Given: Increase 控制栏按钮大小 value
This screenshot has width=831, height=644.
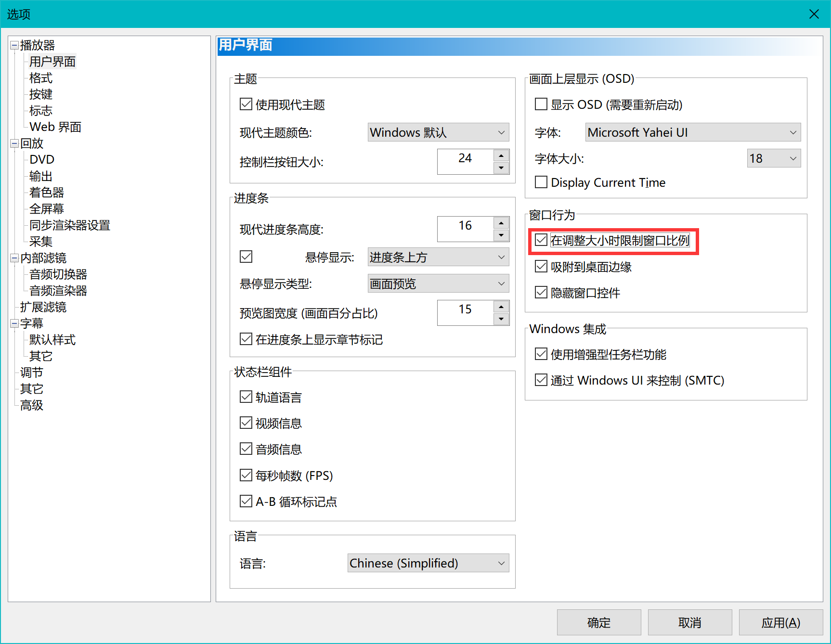Looking at the screenshot, I should (501, 155).
